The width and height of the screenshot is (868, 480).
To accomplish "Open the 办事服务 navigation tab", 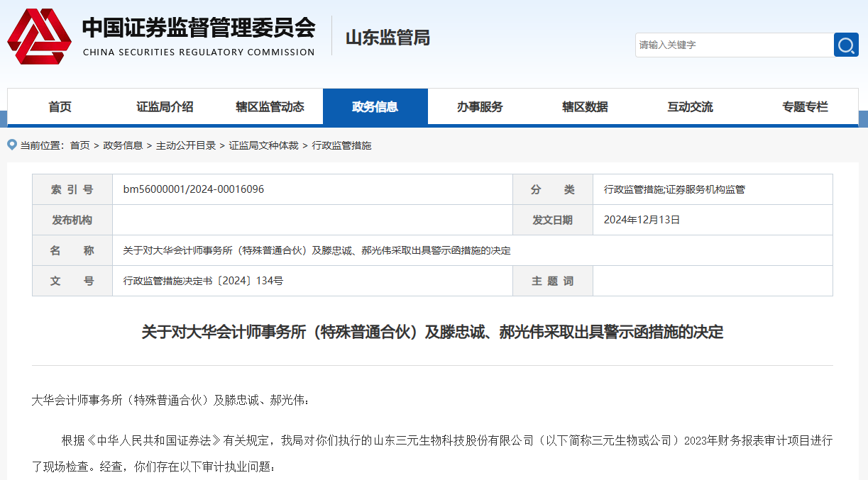I will tap(480, 107).
